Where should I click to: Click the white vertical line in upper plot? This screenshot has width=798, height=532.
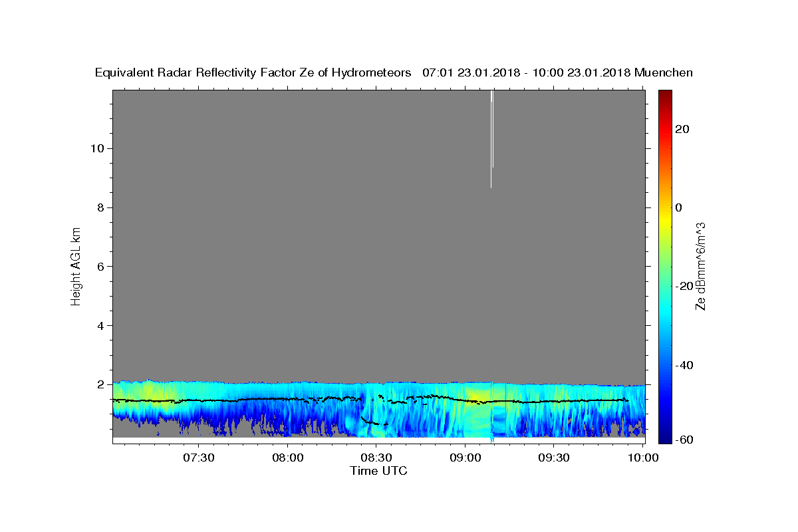coord(491,139)
